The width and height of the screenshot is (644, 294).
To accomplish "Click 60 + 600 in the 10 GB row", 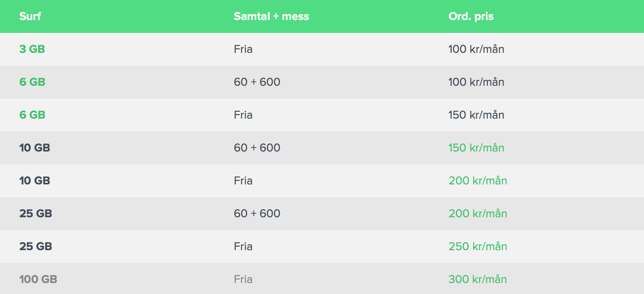I will click(257, 148).
